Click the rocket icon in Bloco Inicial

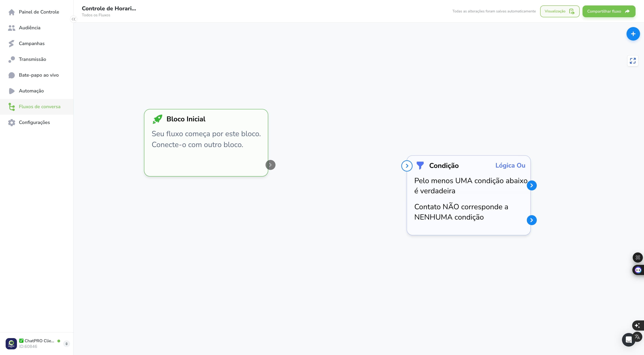pos(157,119)
